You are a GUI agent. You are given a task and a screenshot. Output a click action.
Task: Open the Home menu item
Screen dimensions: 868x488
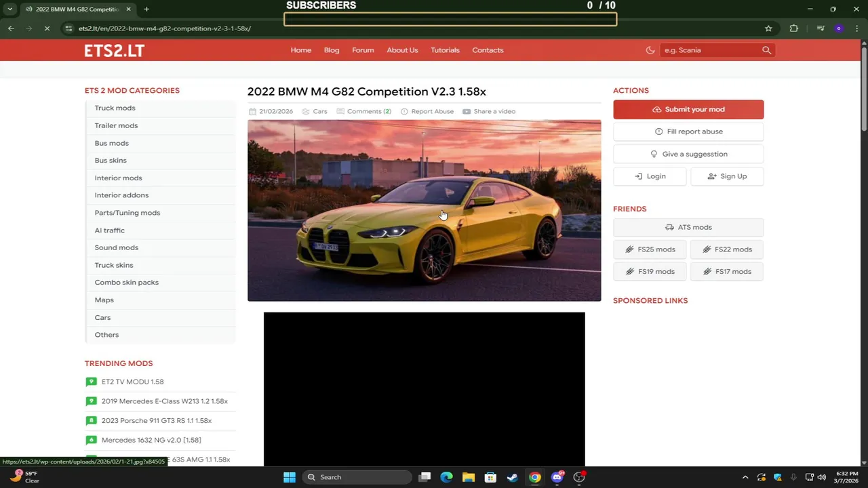click(x=301, y=50)
